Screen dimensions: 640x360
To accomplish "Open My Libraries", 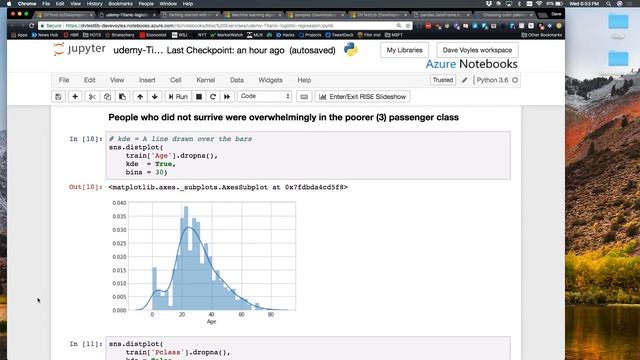I will pyautogui.click(x=404, y=50).
